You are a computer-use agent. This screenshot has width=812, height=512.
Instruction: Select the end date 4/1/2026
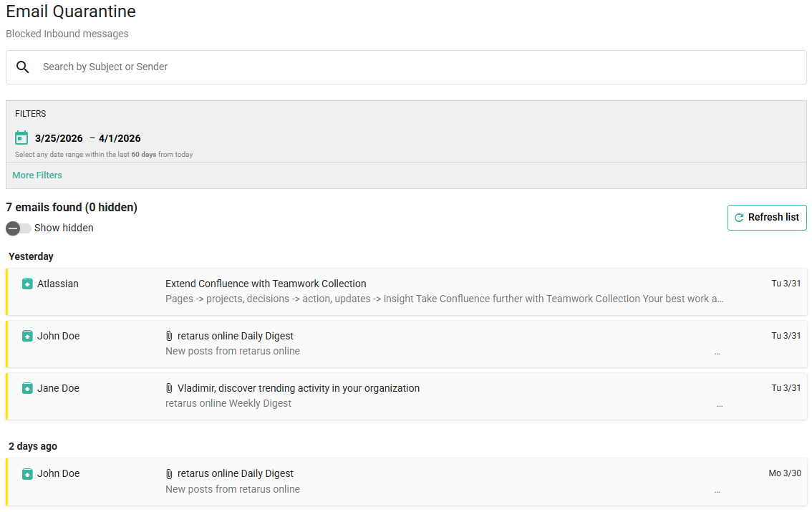pyautogui.click(x=120, y=138)
